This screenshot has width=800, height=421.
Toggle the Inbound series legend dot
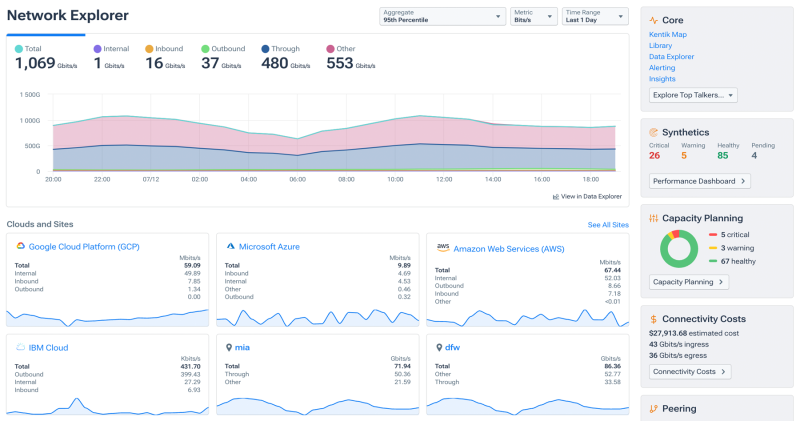[149, 49]
